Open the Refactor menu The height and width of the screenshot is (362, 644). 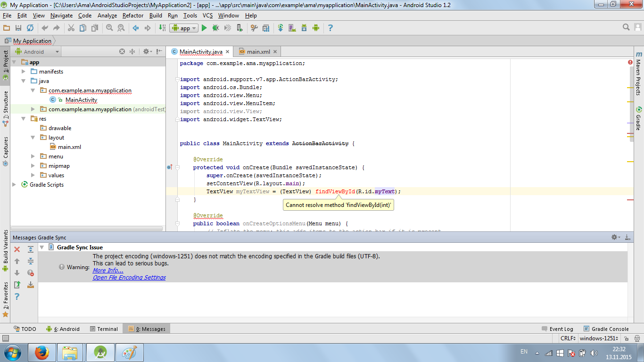pyautogui.click(x=133, y=16)
